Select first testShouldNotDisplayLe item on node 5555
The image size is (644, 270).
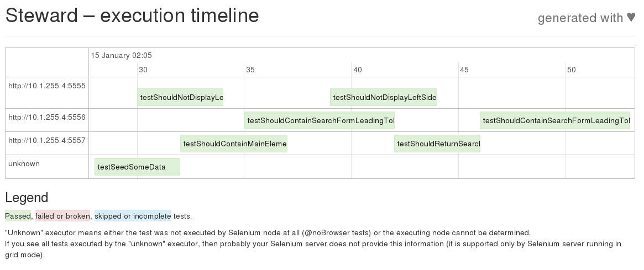point(180,97)
